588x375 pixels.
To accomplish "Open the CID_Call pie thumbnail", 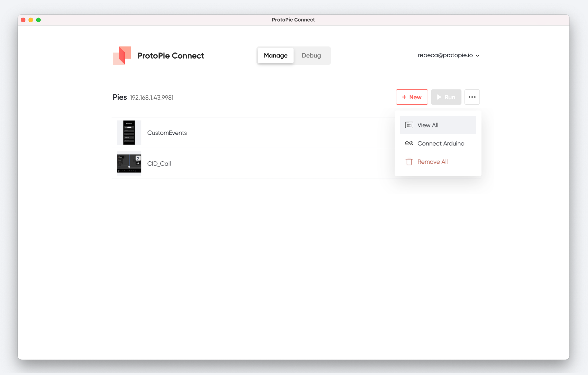I will tap(129, 163).
